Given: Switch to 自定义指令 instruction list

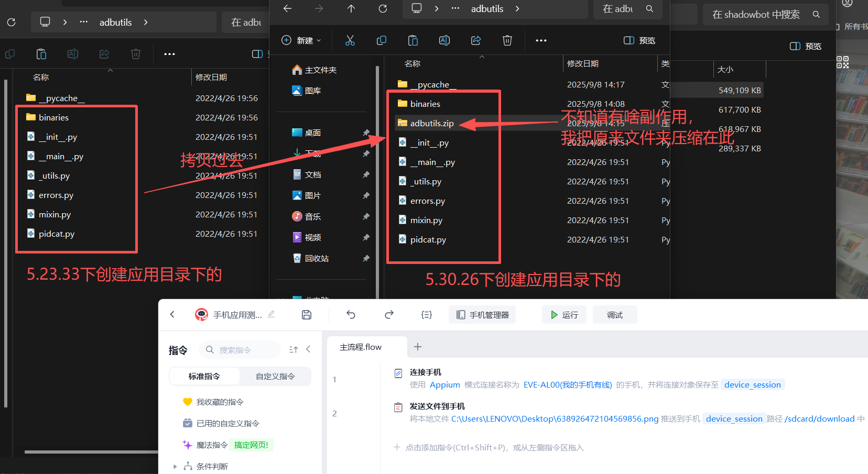Looking at the screenshot, I should coord(275,376).
